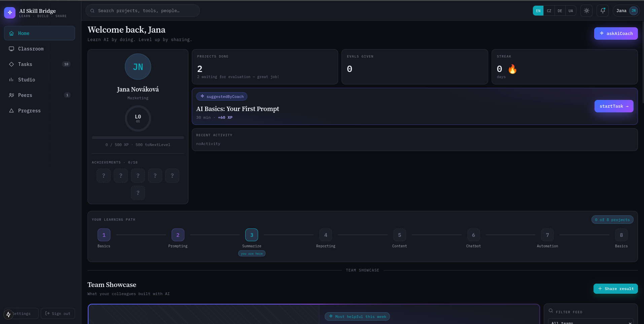Select learning path step 7 Automation
This screenshot has width=644, height=324.
point(547,235)
